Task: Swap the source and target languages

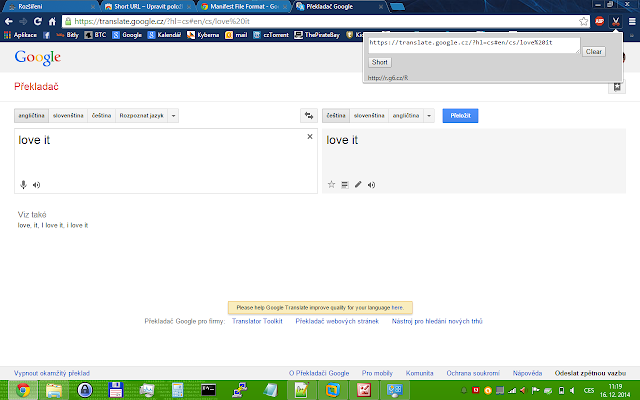Action: point(309,116)
